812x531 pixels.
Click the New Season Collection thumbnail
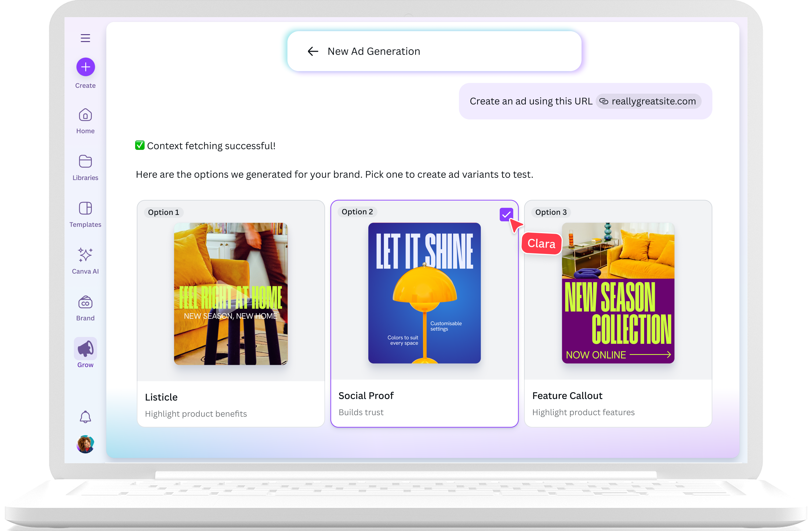coord(618,293)
